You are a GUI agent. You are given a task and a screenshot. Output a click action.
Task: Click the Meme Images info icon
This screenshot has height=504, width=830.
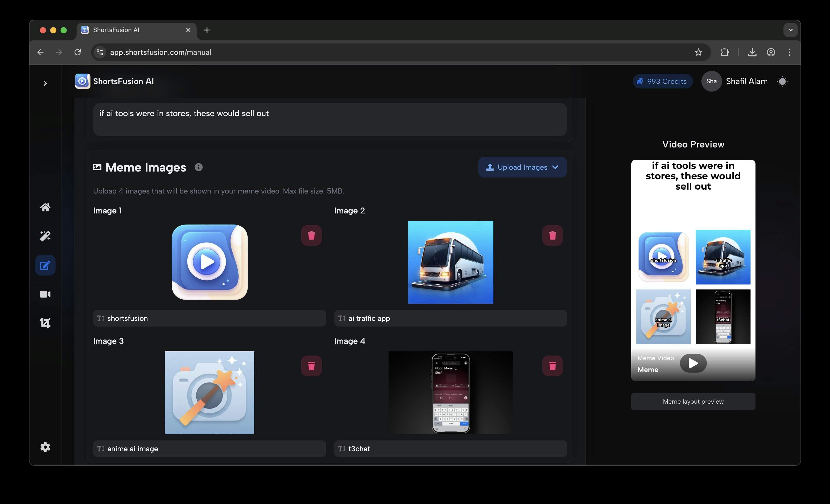point(198,167)
